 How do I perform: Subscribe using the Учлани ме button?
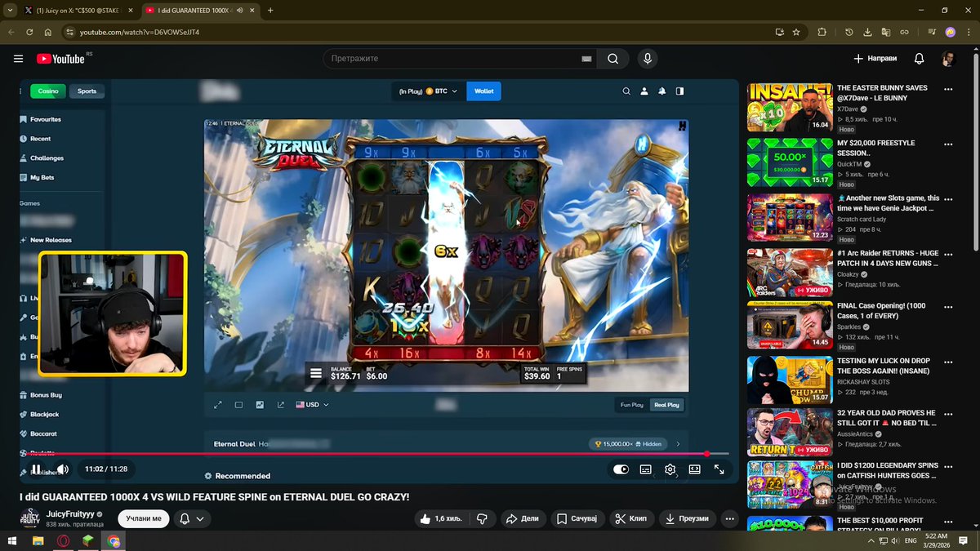pos(144,518)
